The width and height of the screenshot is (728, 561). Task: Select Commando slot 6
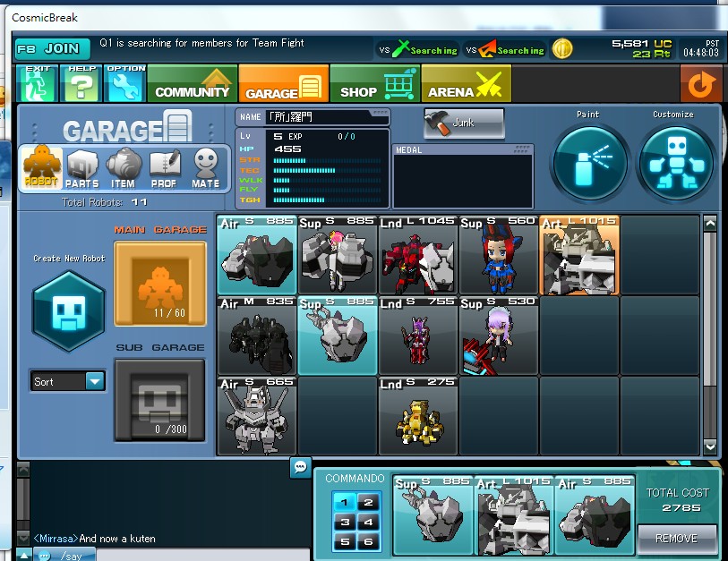tap(369, 541)
